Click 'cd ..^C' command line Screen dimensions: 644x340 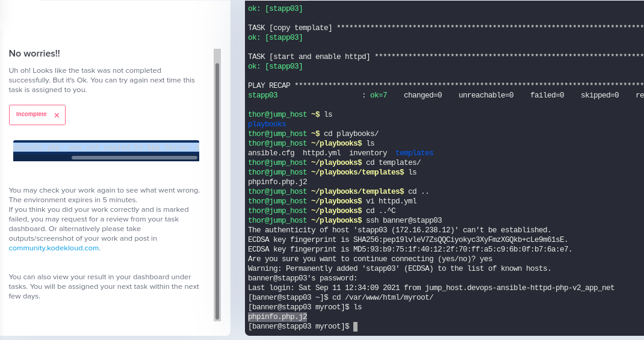[381, 211]
